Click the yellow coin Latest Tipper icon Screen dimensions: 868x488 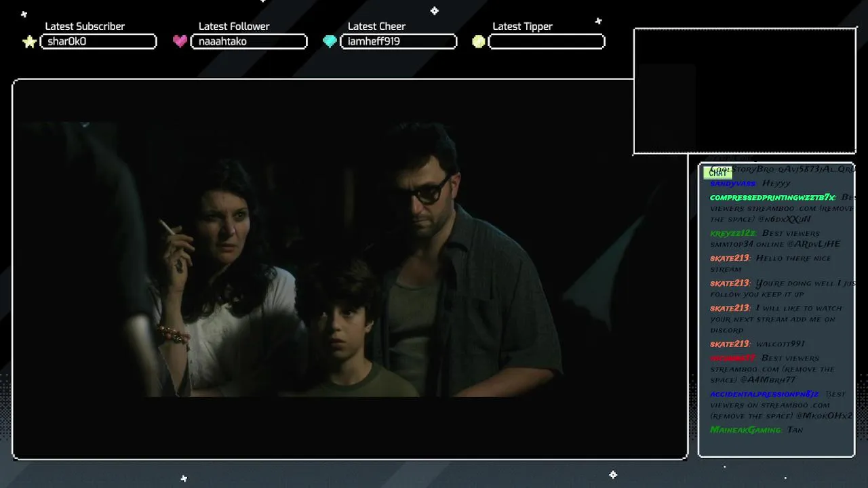(479, 41)
